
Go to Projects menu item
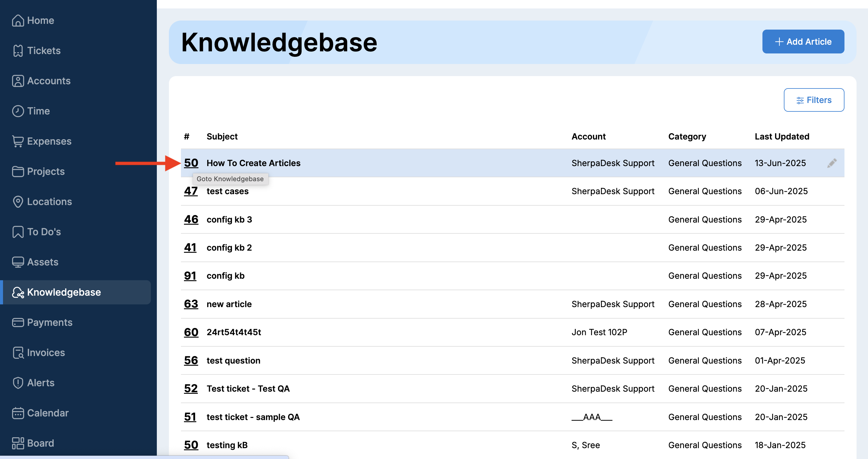point(46,171)
